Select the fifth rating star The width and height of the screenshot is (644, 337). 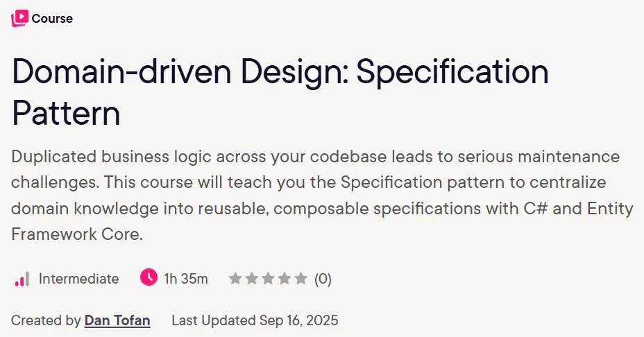[301, 278]
